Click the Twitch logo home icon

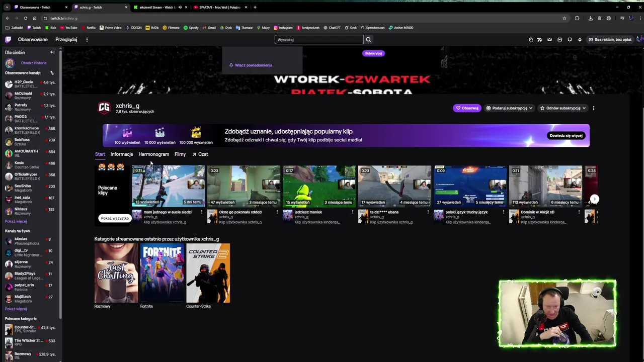tap(8, 39)
